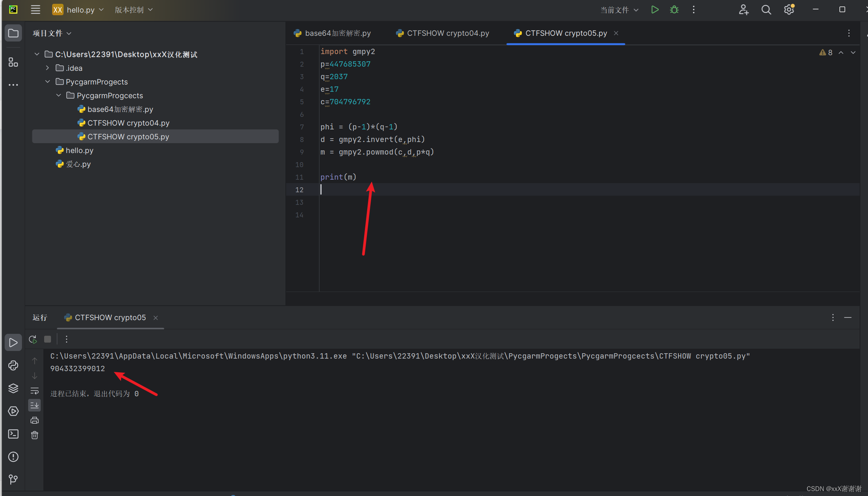The image size is (868, 496).
Task: Clear console output with the trash icon
Action: (x=34, y=435)
